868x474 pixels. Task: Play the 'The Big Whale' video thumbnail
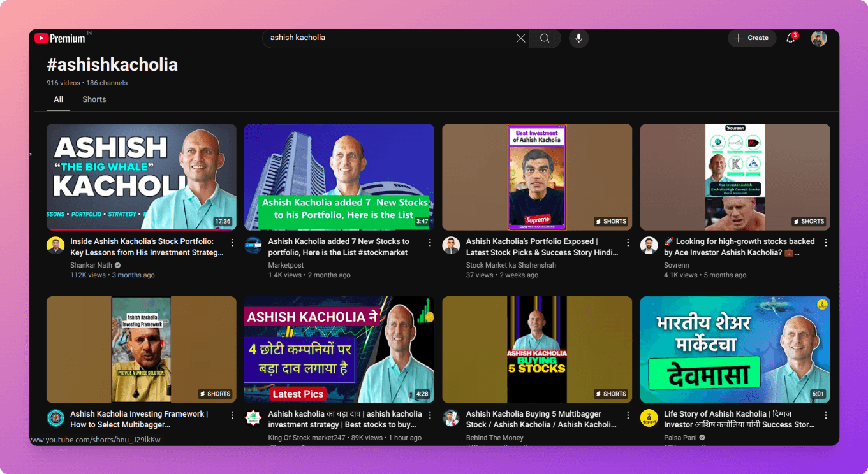[x=142, y=176]
